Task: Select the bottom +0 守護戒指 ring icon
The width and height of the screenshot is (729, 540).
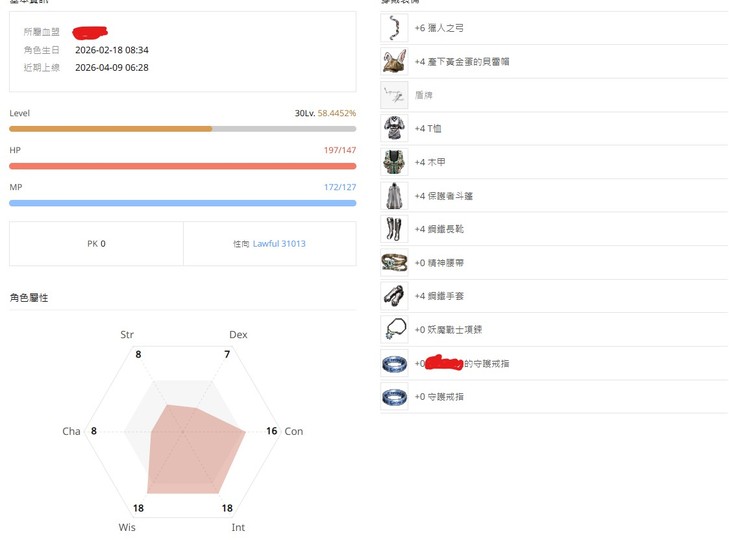Action: [x=394, y=397]
